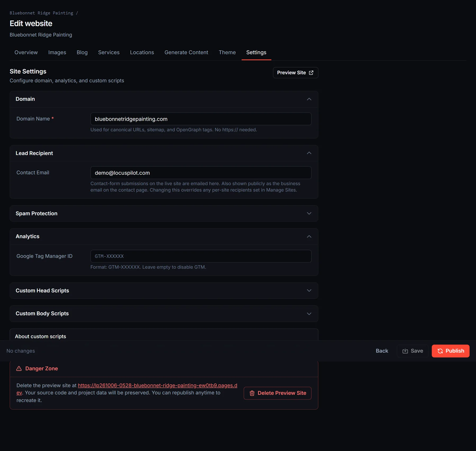Click the Publish button
This screenshot has height=451, width=476.
pos(450,351)
